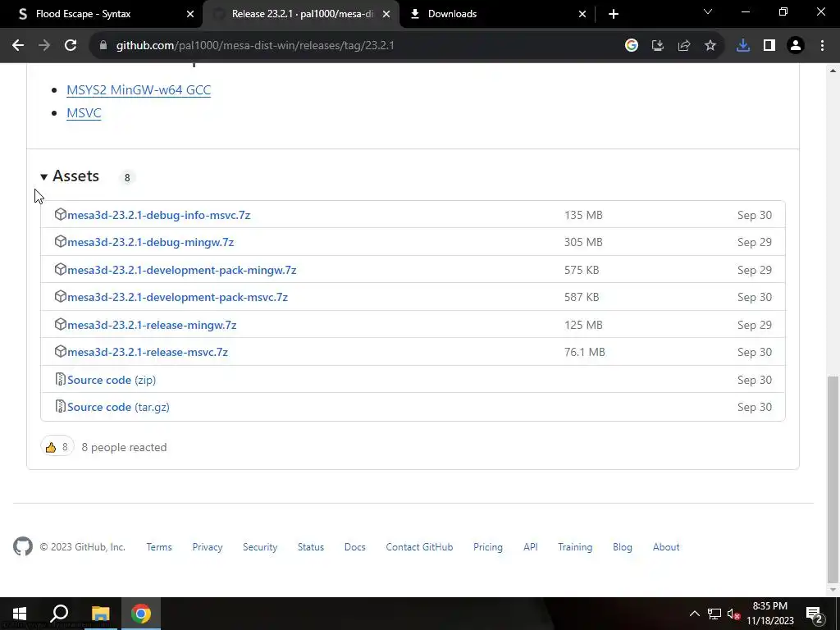Click the taskbar clock and date
The image size is (840, 630).
[769, 614]
